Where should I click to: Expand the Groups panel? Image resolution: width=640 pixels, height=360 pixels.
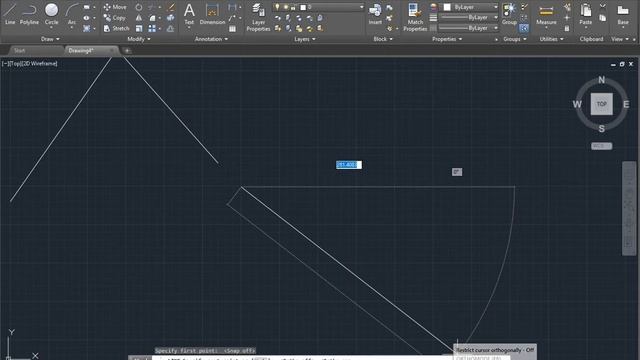point(515,39)
